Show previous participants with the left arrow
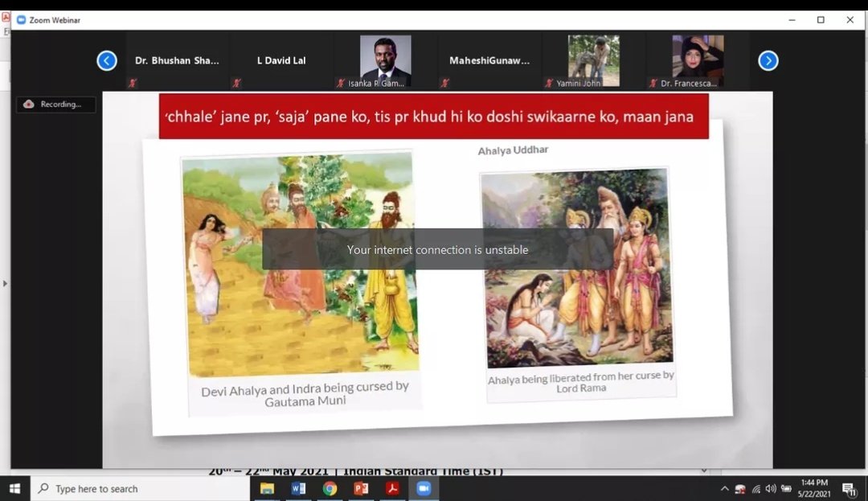Viewport: 868px width, 501px height. coord(107,60)
